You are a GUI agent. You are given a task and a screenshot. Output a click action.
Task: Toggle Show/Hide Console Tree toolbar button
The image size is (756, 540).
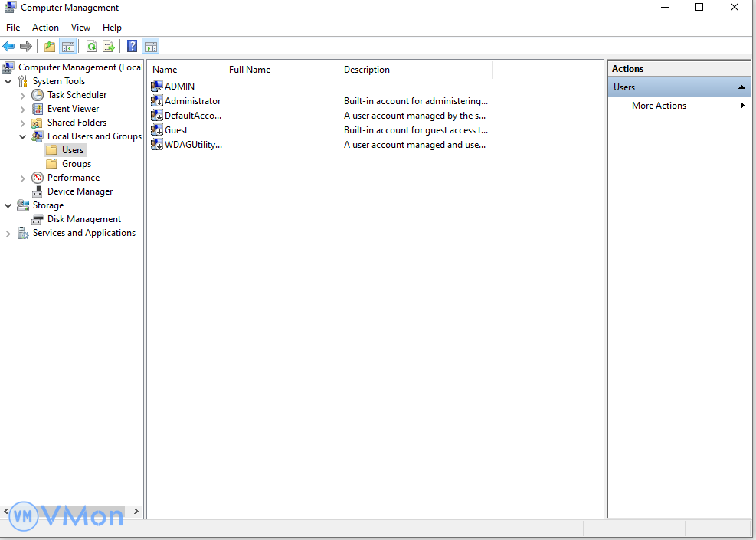[x=68, y=47]
